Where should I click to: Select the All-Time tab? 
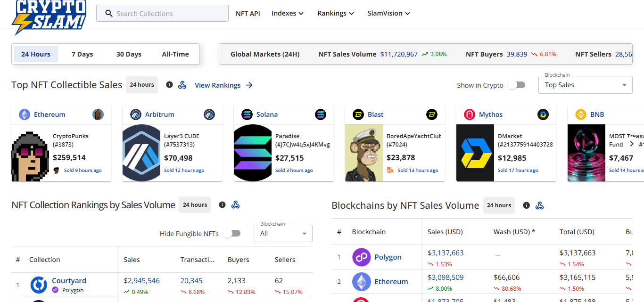pyautogui.click(x=175, y=54)
